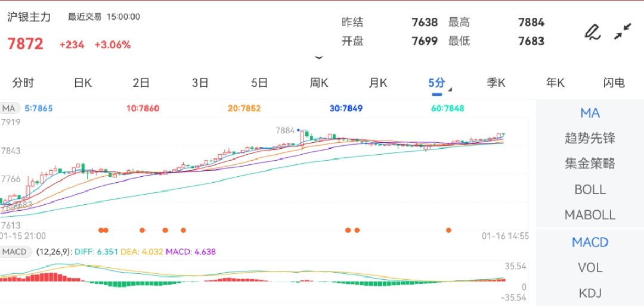The width and height of the screenshot is (644, 306).
Task: Click the MA indicator label badge
Action: (9, 108)
